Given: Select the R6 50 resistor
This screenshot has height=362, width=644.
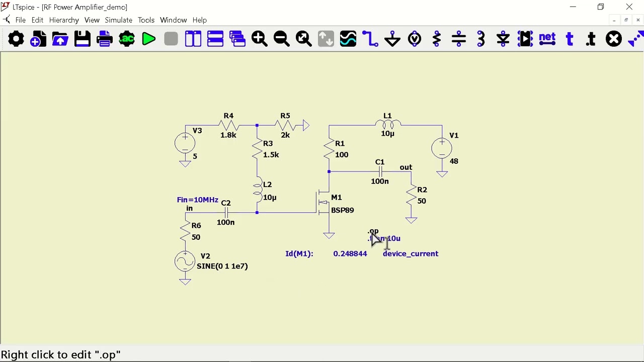Looking at the screenshot, I should 185,232.
